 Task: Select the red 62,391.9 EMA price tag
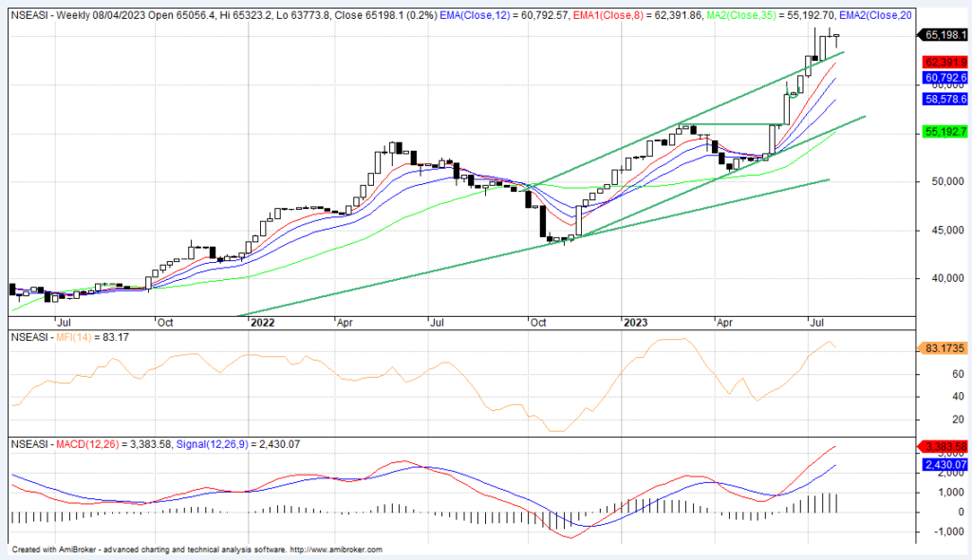tap(943, 61)
